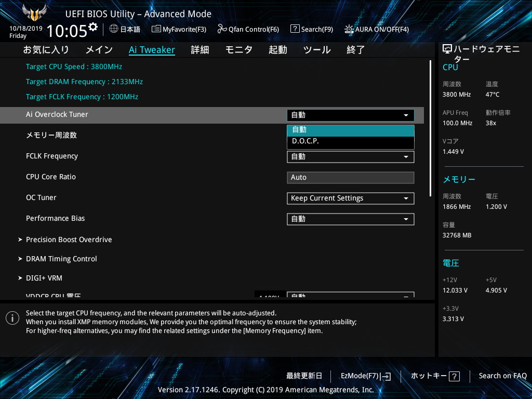Click Target FCLK Frequency : 1200MHz text
The image size is (532, 399).
(82, 97)
